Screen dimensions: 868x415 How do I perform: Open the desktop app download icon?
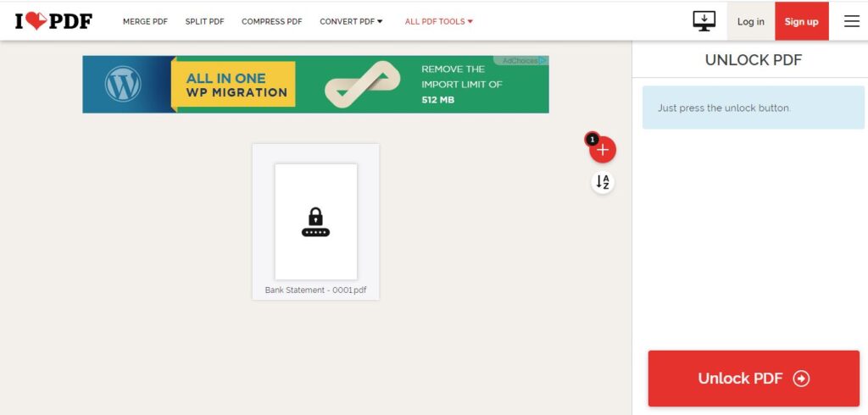click(x=704, y=21)
